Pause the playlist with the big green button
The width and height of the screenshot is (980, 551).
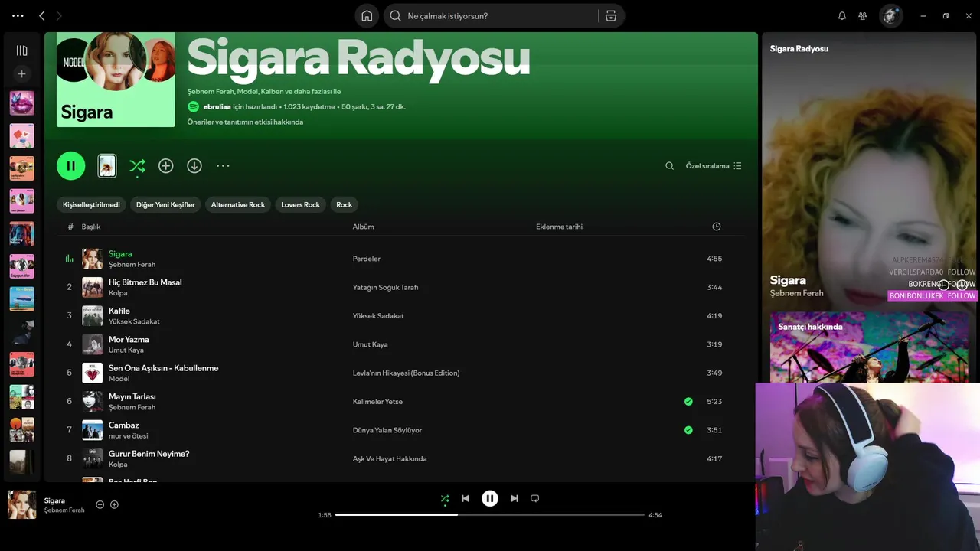click(70, 165)
